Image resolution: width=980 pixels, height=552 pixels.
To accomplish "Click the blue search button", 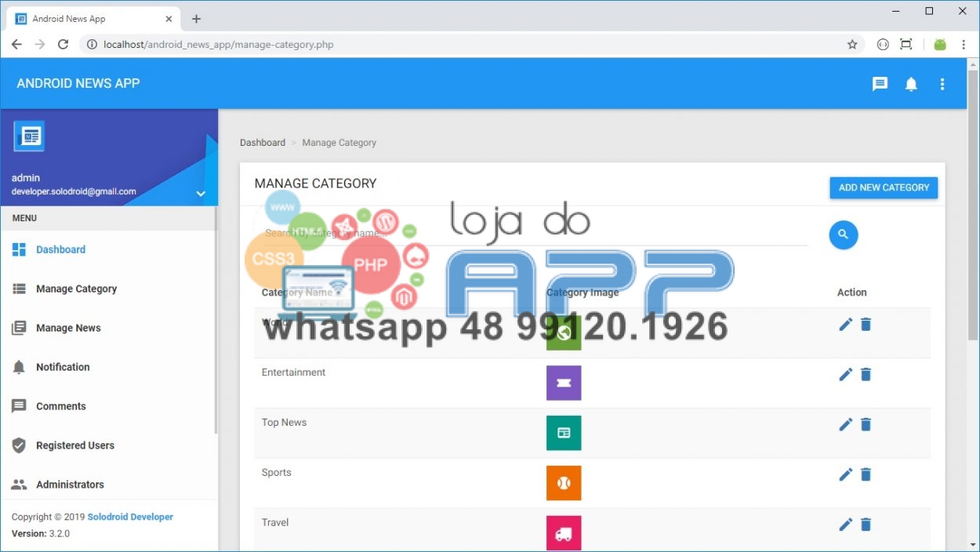I will coord(844,234).
